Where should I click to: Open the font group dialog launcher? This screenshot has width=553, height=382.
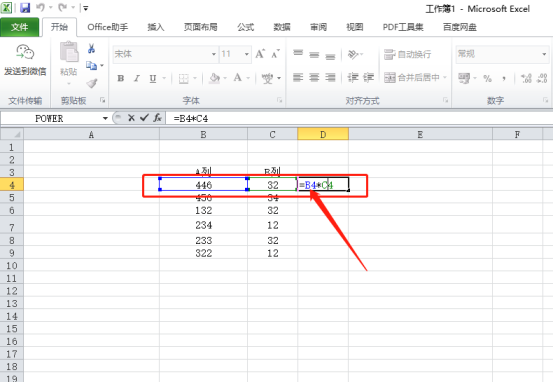point(280,101)
